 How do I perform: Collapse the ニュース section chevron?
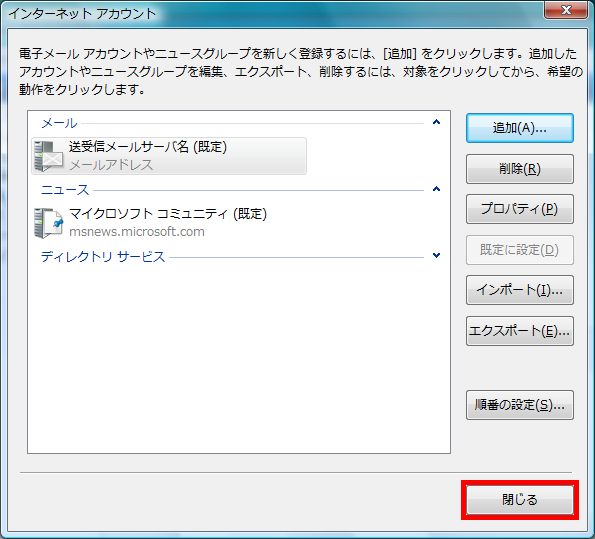(x=436, y=189)
